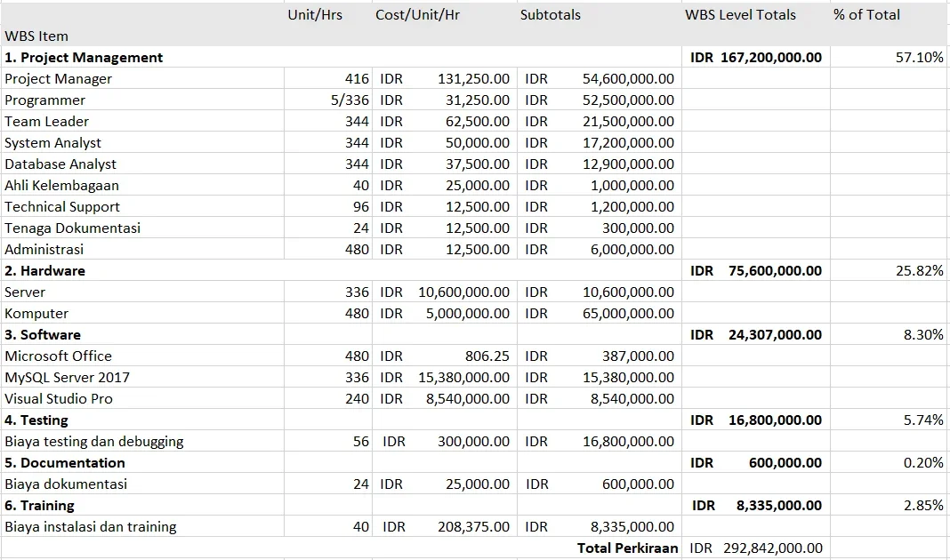This screenshot has width=950, height=560.
Task: Click the 56 units testing cell
Action: click(x=361, y=442)
